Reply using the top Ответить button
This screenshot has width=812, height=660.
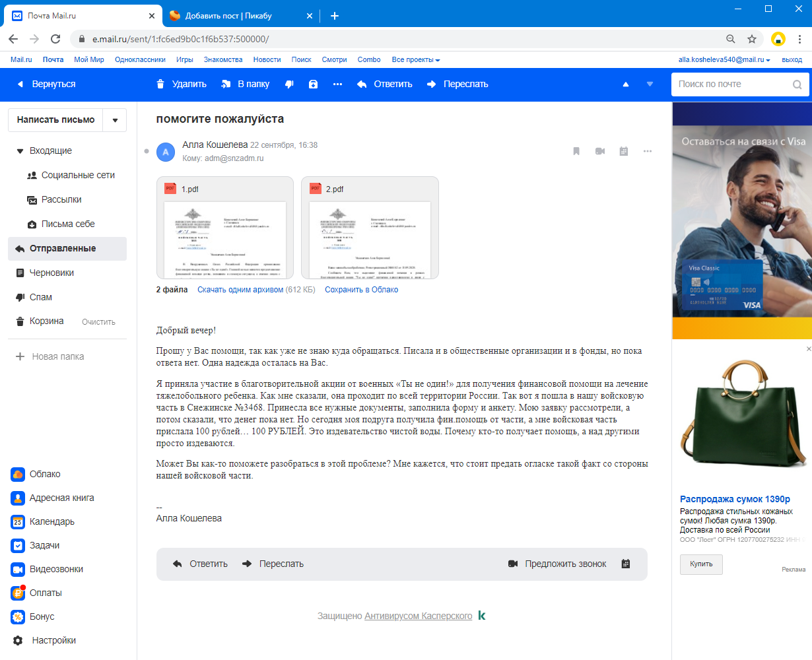click(x=384, y=84)
